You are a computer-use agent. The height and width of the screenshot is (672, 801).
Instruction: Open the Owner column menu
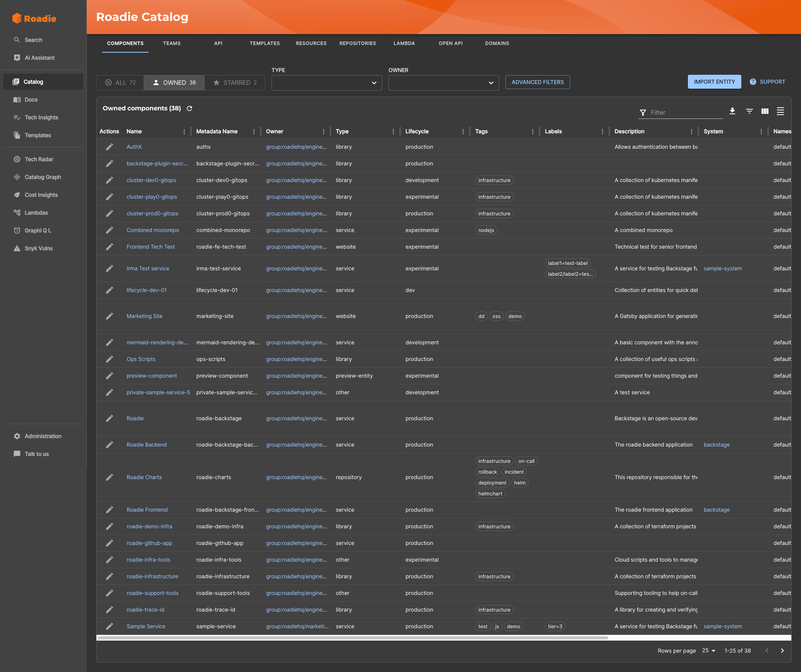323,132
